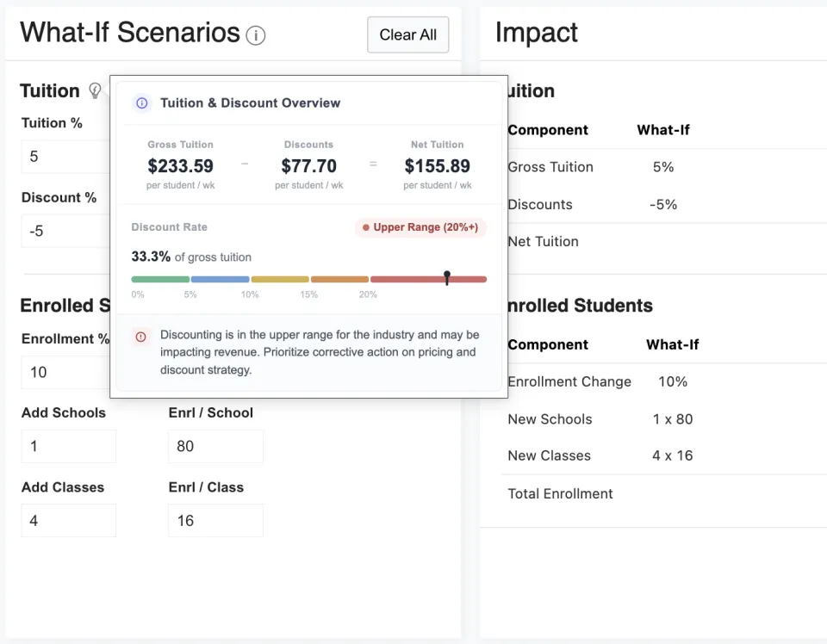Click the Net Tuition $155.89 value
This screenshot has width=827, height=644.
click(x=438, y=165)
